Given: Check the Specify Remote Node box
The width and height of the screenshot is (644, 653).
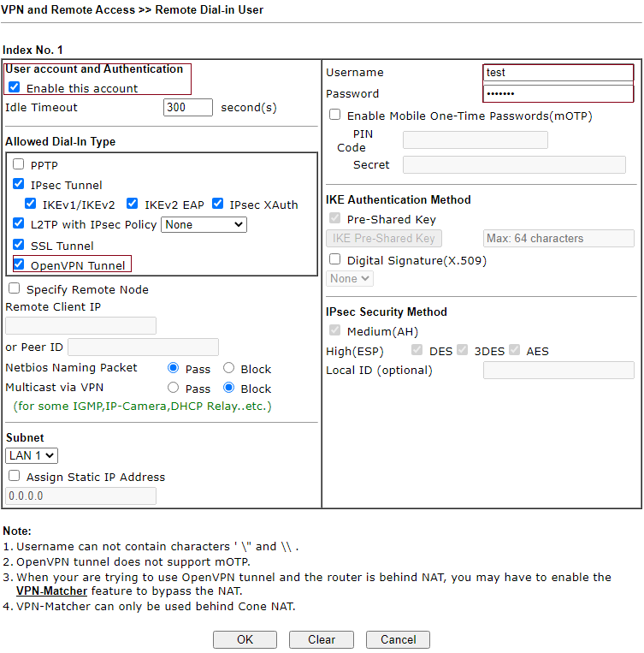Looking at the screenshot, I should click(x=15, y=289).
